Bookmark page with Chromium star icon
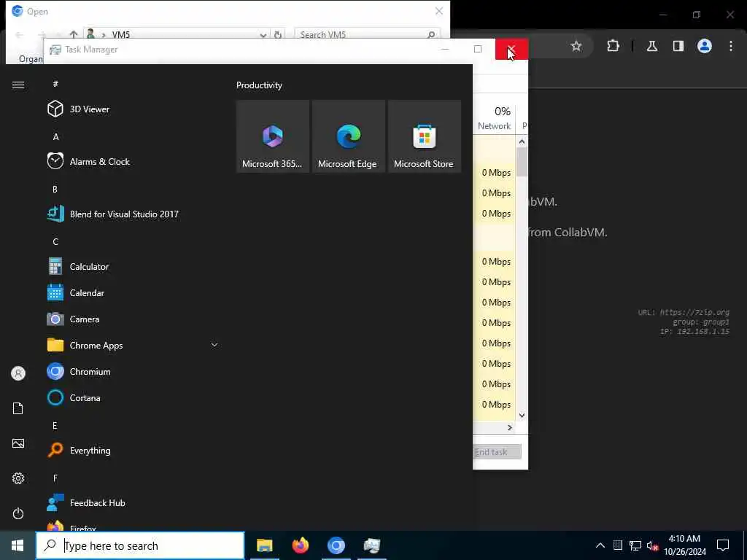This screenshot has height=560, width=747. 576,46
